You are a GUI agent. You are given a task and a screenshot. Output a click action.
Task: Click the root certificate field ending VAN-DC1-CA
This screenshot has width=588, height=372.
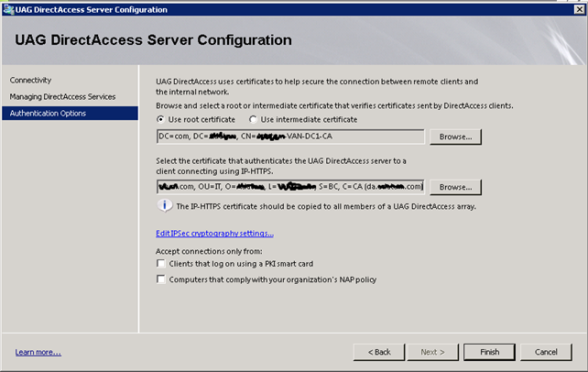click(x=290, y=137)
